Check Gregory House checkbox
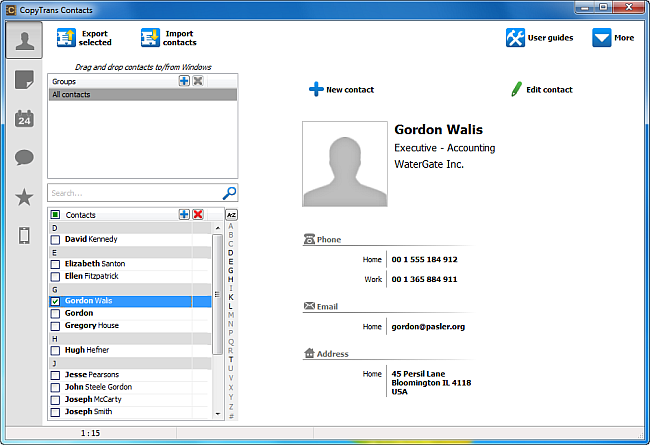This screenshot has width=650, height=445. tap(55, 326)
